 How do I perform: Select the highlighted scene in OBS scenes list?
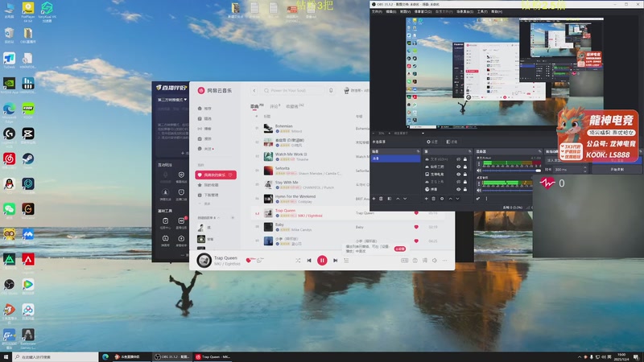pyautogui.click(x=395, y=158)
